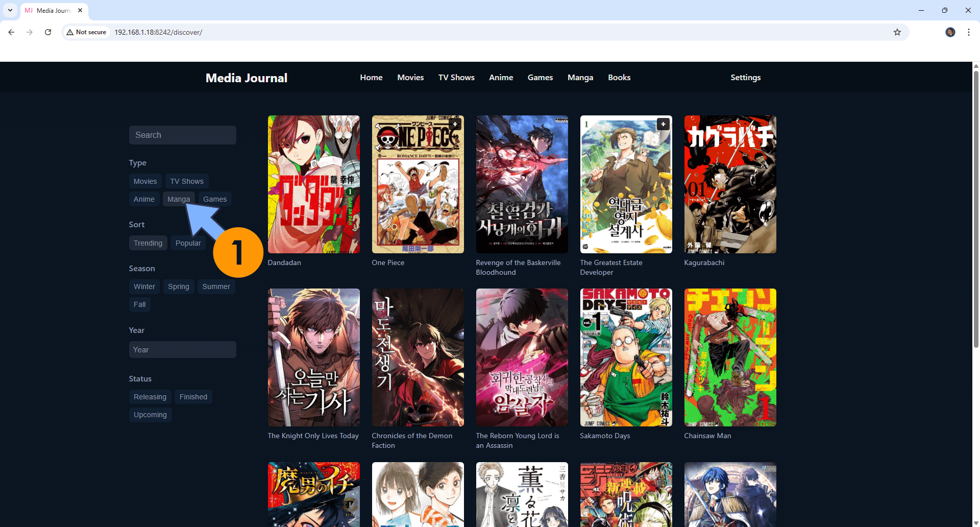Image resolution: width=980 pixels, height=527 pixels.
Task: Add One Piece using the plus icon
Action: coord(455,124)
